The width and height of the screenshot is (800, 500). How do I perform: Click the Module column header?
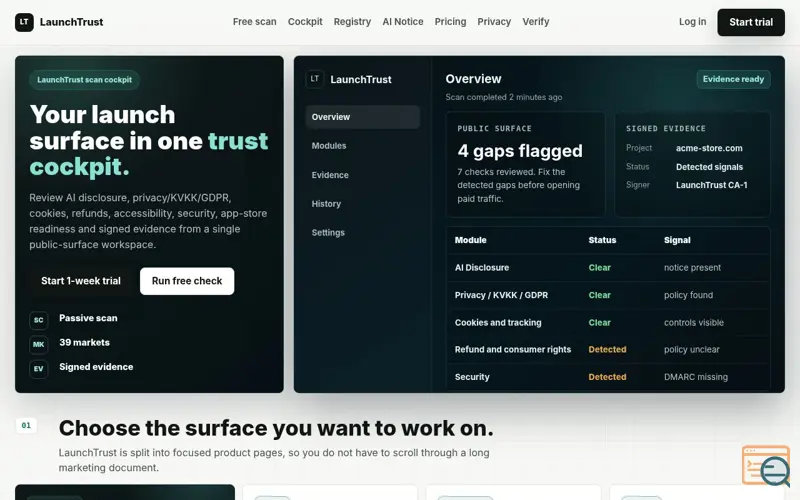[470, 240]
